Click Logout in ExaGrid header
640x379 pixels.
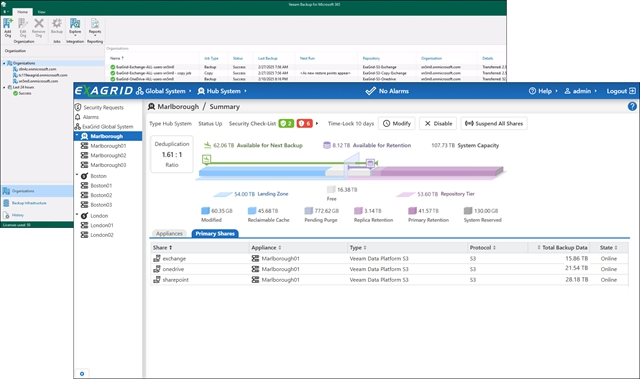pos(621,91)
